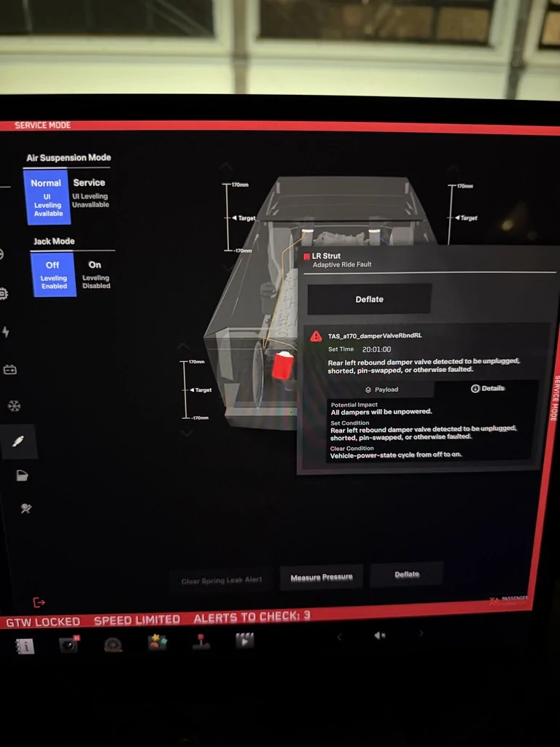
Task: Switch to the Details tab
Action: [488, 388]
